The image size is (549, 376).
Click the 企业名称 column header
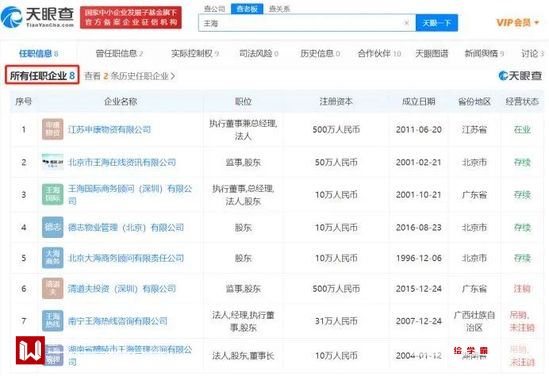tap(120, 102)
